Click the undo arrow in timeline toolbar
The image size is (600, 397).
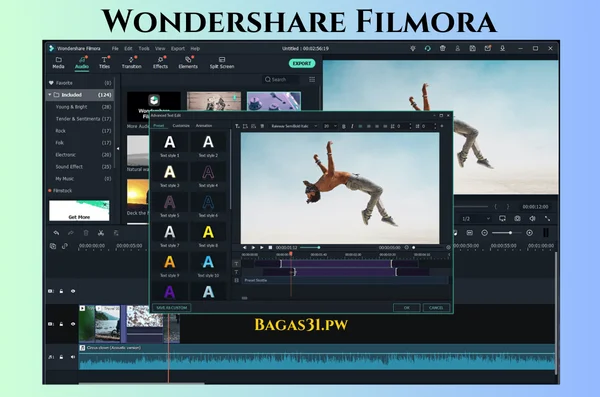(x=56, y=233)
